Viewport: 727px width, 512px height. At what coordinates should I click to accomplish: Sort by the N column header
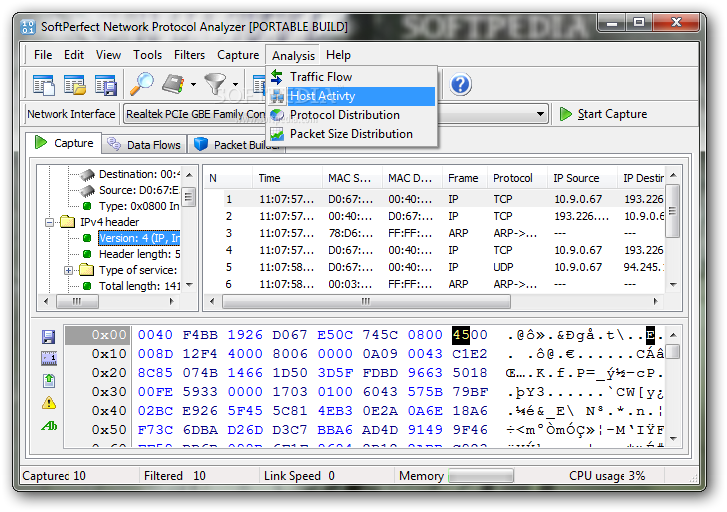[228, 178]
